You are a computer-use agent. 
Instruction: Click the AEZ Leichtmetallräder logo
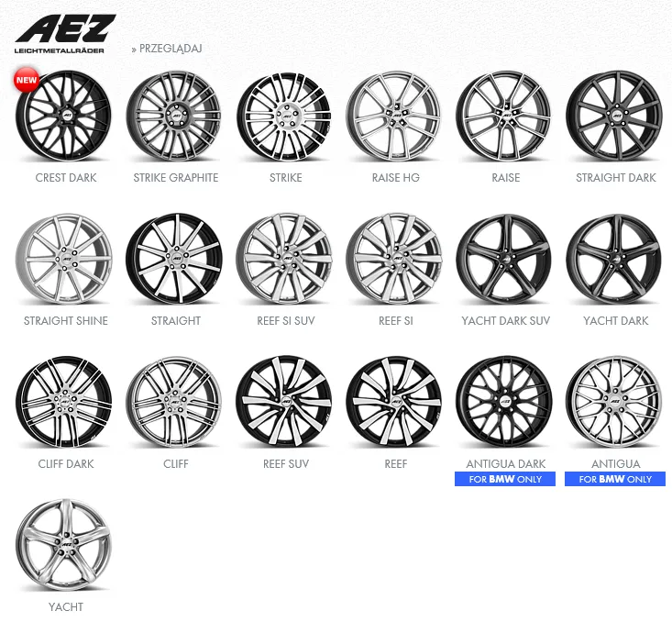65,34
